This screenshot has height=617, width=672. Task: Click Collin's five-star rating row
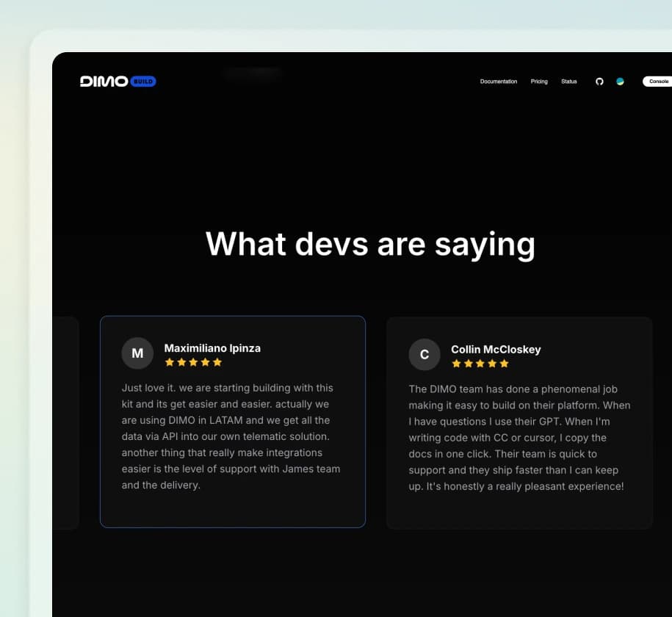[480, 363]
